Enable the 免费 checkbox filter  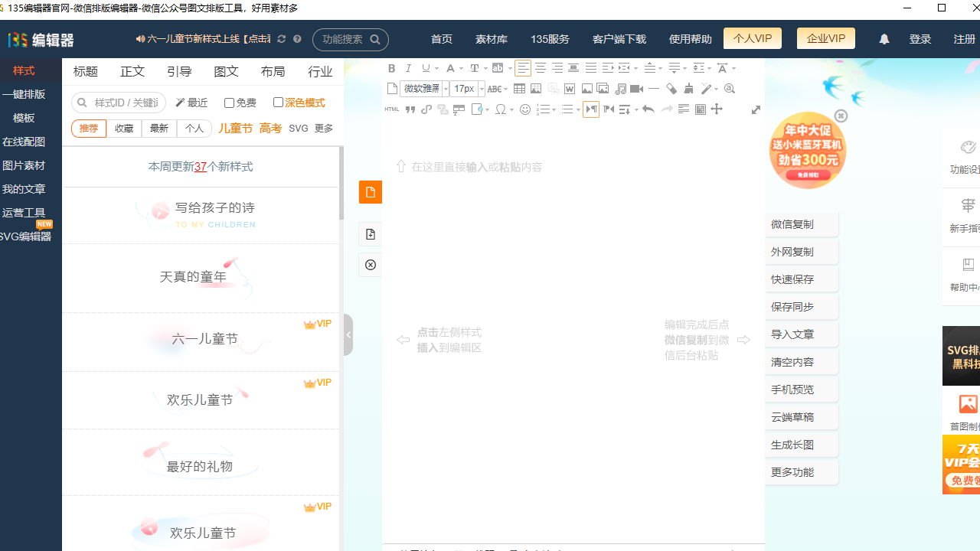(229, 103)
